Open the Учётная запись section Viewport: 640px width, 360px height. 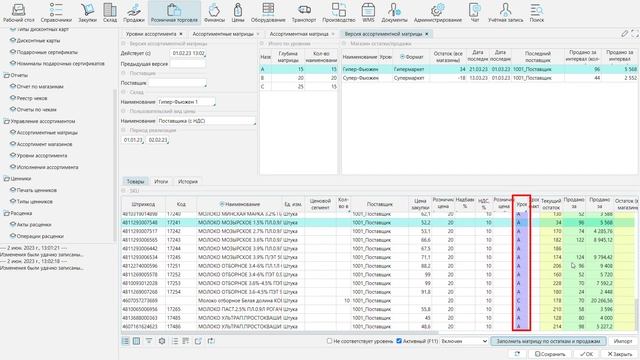505,13
